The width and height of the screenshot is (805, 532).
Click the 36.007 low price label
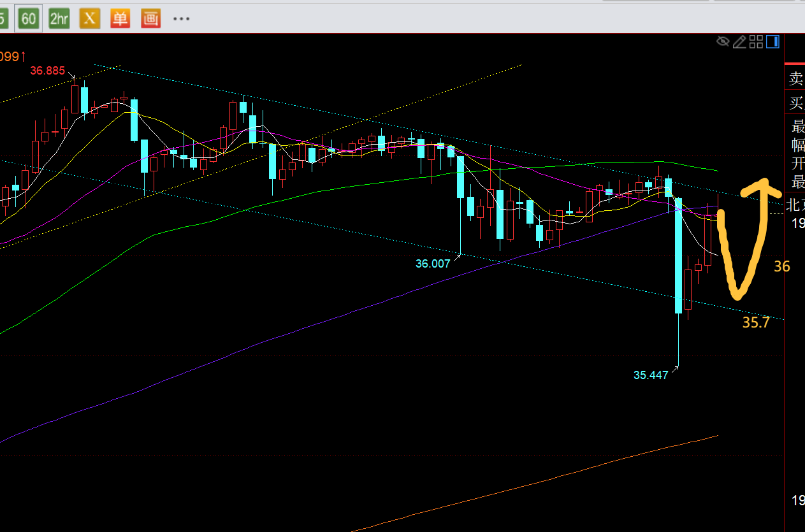click(x=433, y=263)
